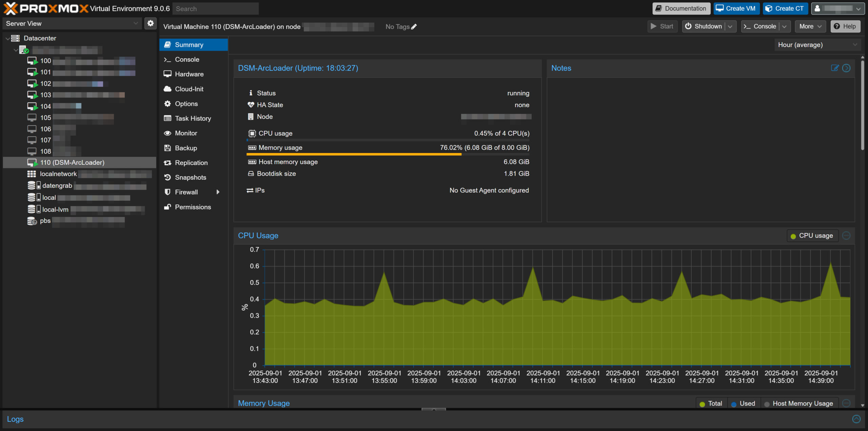
Task: Click the local-lvm storage icon
Action: (34, 209)
